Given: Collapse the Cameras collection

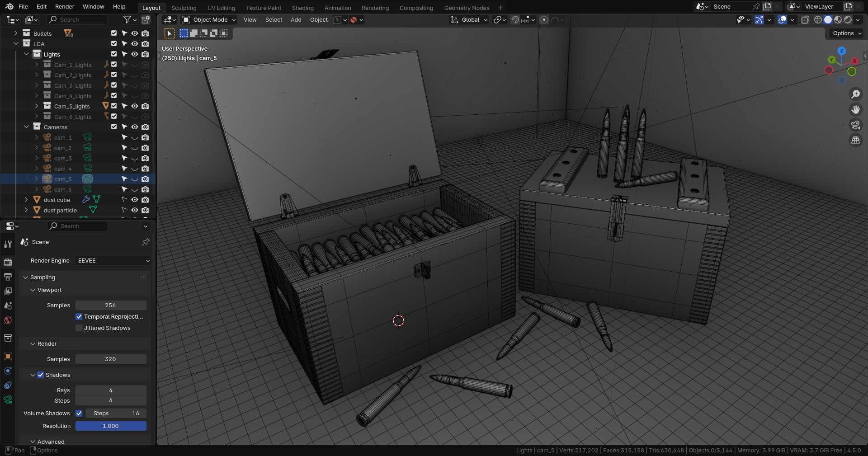Looking at the screenshot, I should 26,127.
